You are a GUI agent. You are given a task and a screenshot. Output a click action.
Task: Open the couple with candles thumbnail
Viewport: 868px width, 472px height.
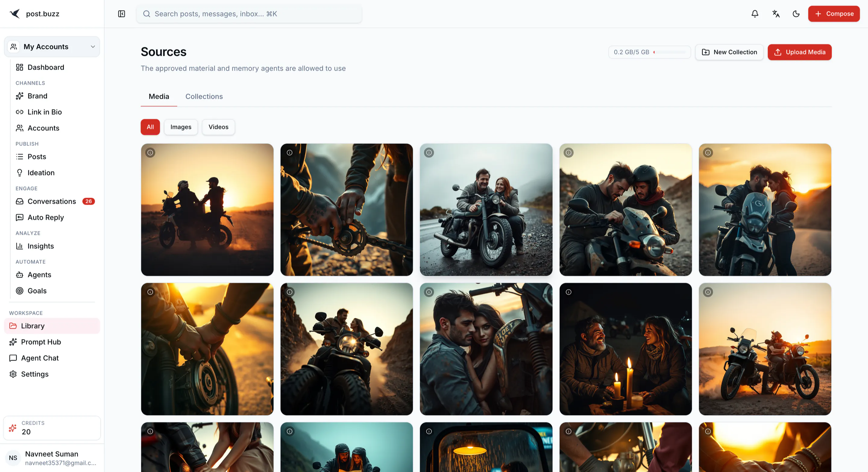point(625,349)
